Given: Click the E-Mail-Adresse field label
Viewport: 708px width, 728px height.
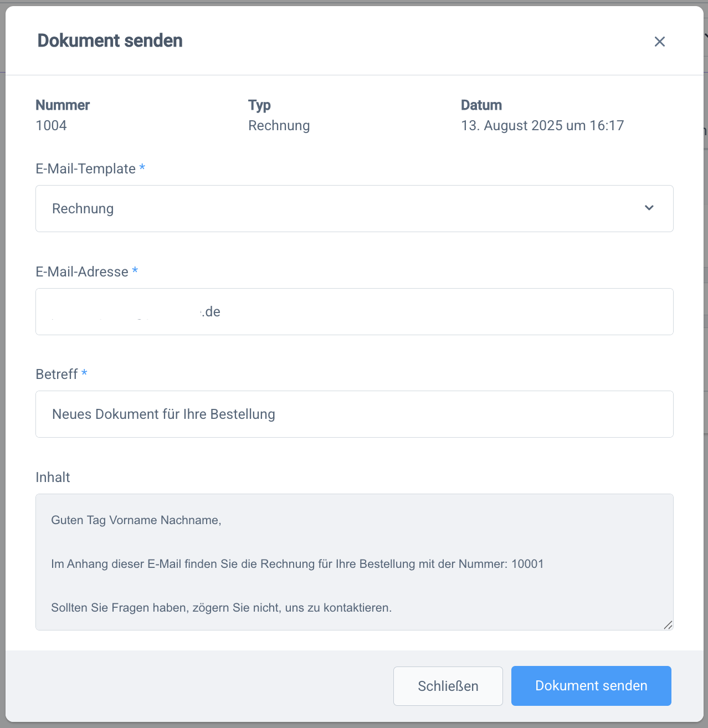Looking at the screenshot, I should pos(82,272).
